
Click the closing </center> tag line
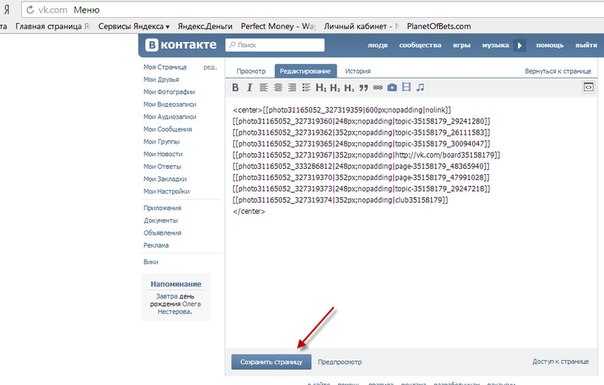click(x=249, y=211)
